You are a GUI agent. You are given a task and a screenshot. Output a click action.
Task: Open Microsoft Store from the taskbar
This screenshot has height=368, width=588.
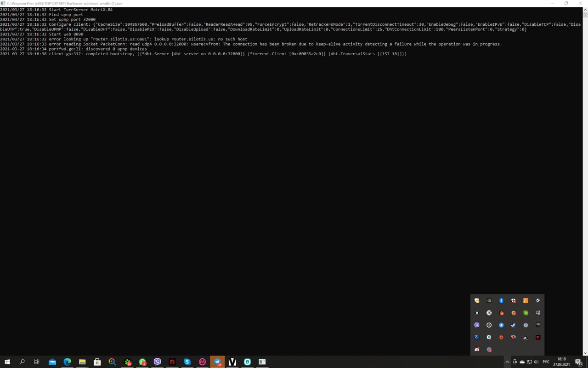pyautogui.click(x=97, y=362)
